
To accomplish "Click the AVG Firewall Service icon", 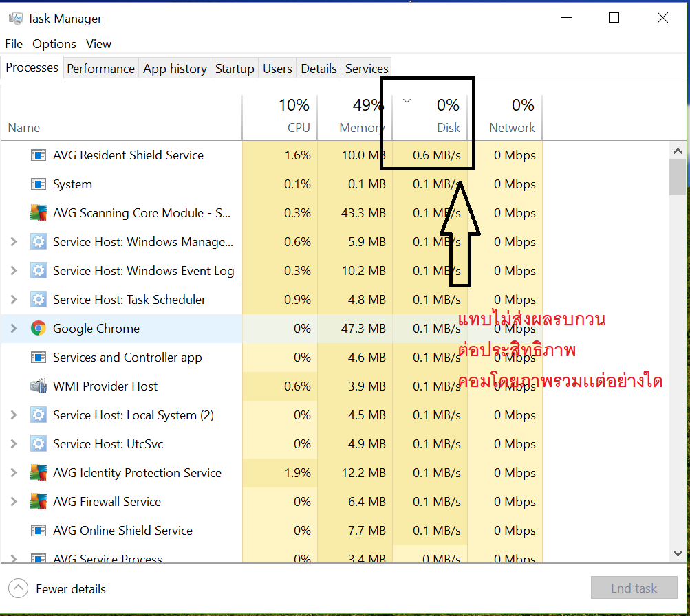I will 39,502.
